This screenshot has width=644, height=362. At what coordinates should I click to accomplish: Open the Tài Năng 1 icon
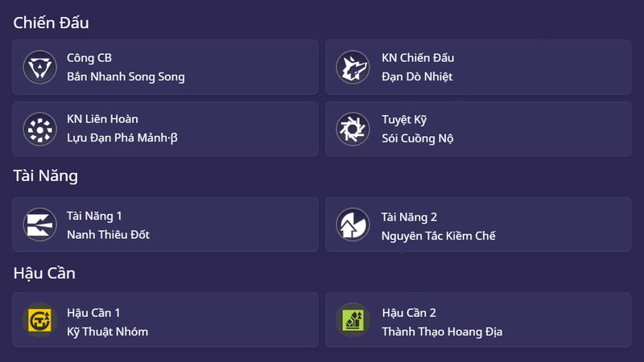[38, 224]
